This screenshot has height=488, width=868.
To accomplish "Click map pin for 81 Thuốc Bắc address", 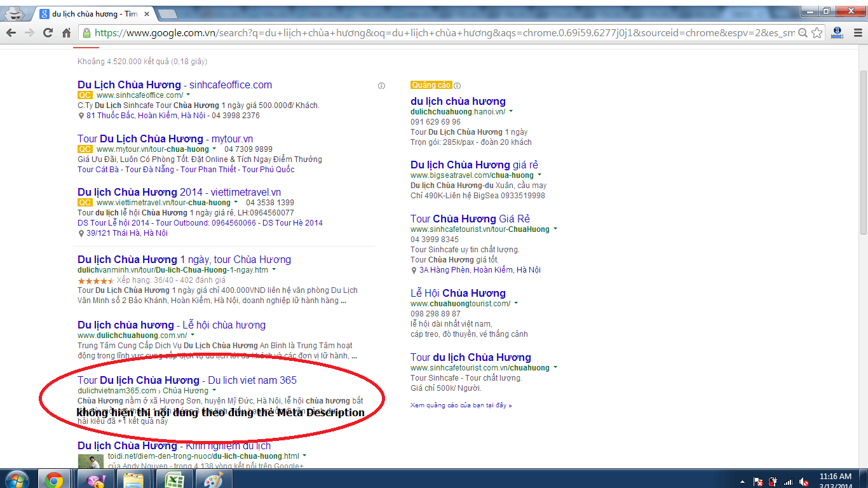I will pyautogui.click(x=81, y=116).
